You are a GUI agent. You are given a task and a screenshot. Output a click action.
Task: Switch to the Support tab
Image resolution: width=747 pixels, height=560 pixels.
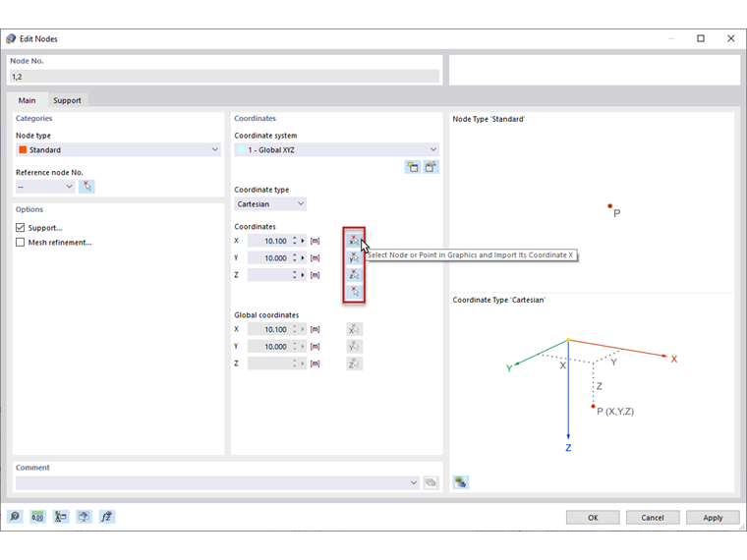click(67, 100)
